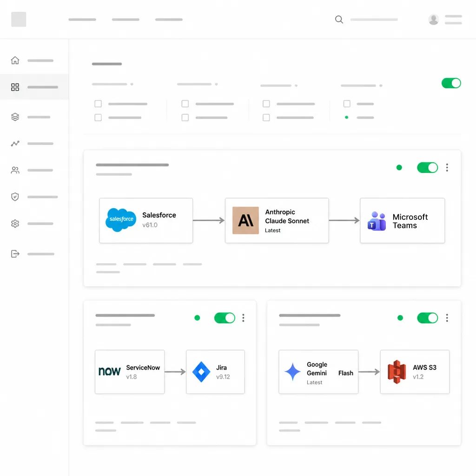Image resolution: width=476 pixels, height=476 pixels.
Task: Open the security shield icon in sidebar
Action: [15, 197]
